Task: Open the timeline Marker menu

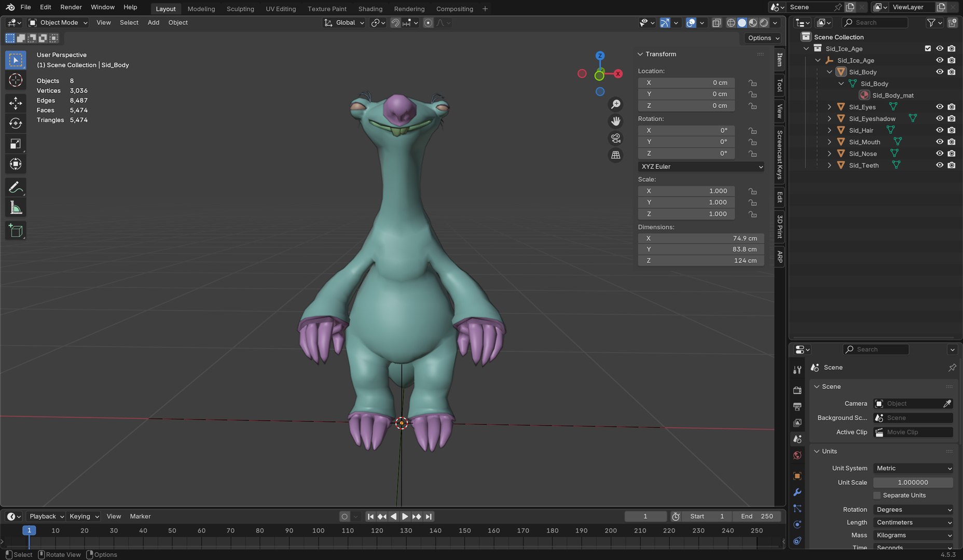Action: click(140, 516)
